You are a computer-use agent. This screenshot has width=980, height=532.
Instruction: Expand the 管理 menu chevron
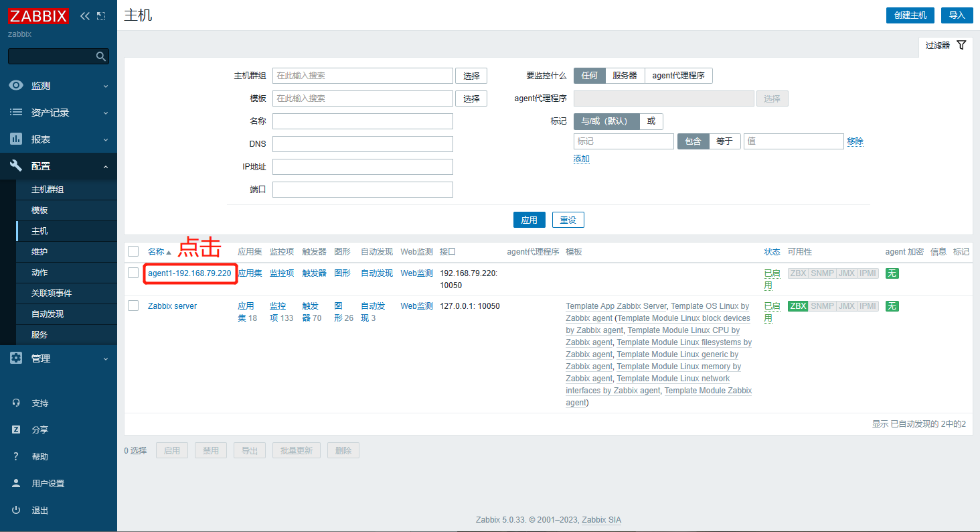click(x=106, y=359)
